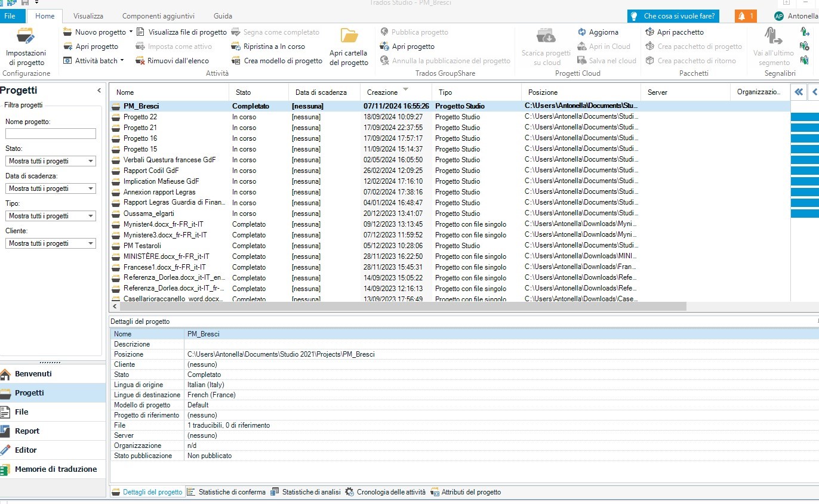Open the Tipo filter dropdown
Screen dimensions: 819x504
coord(51,216)
